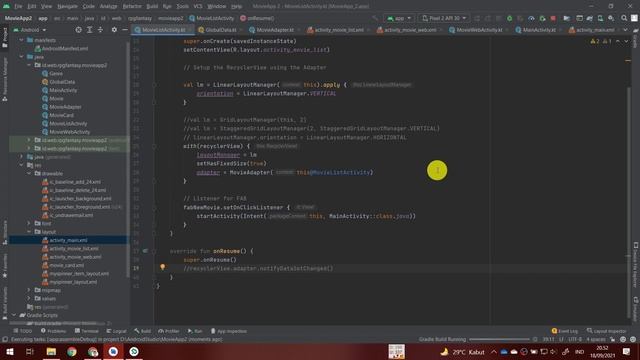Collapse the layout folder
The height and width of the screenshot is (360, 640).
29,232
